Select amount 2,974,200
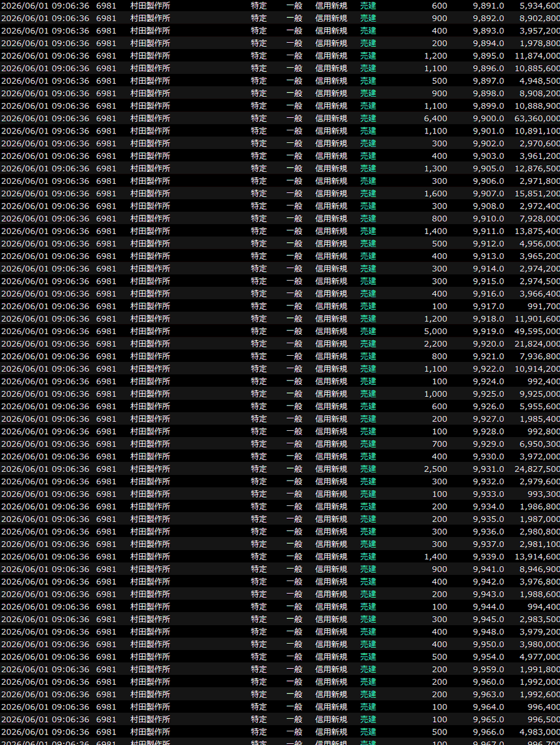This screenshot has width=560, height=745. click(x=540, y=268)
